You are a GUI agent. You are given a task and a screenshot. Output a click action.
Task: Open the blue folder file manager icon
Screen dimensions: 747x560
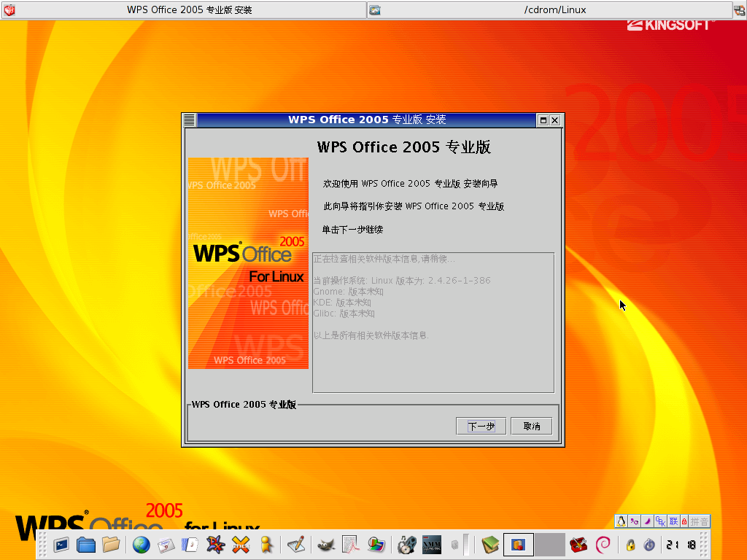[86, 544]
